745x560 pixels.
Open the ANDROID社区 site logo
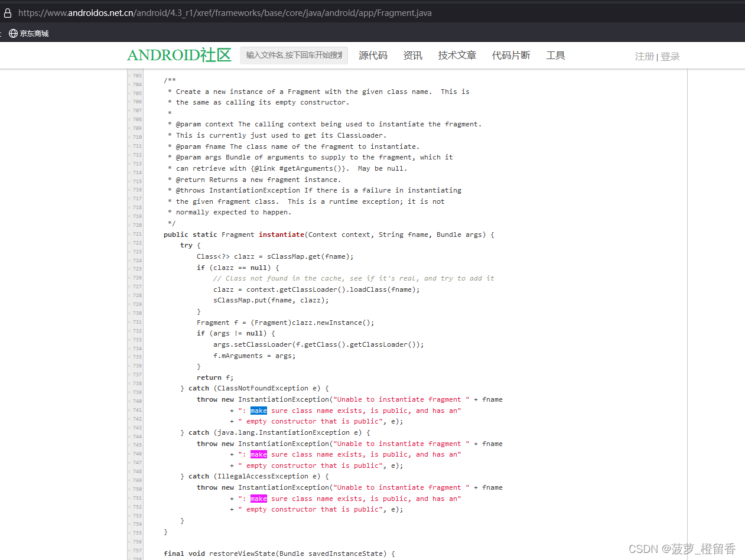click(x=179, y=56)
